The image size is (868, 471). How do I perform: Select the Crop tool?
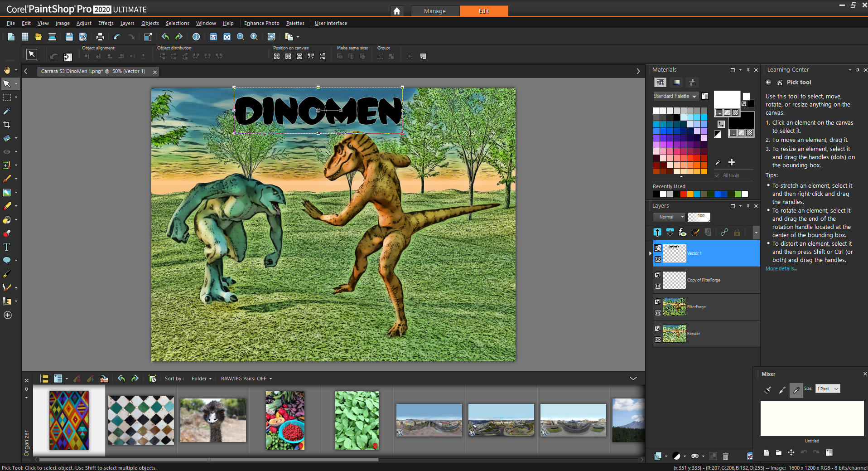tap(7, 125)
